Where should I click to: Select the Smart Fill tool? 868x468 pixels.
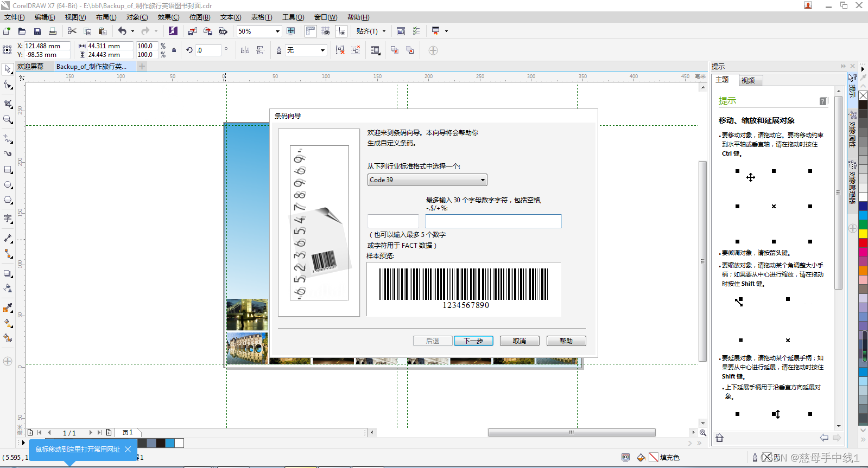8,338
